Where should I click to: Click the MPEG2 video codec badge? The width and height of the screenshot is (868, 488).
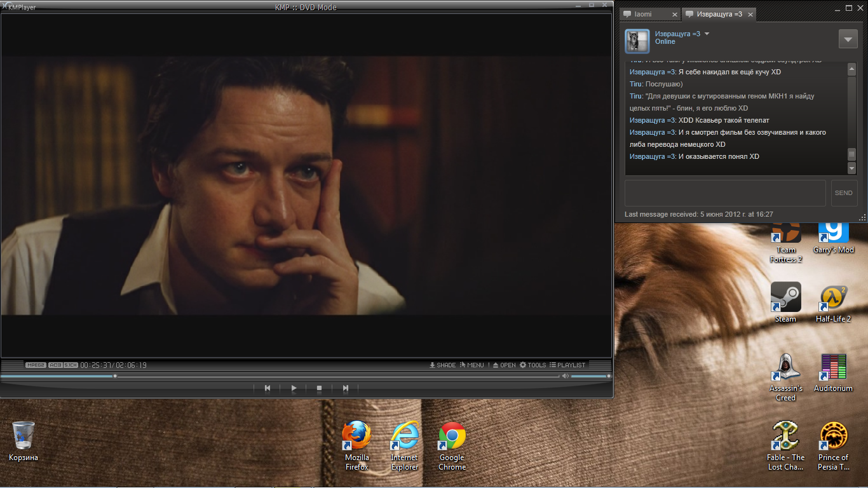36,365
